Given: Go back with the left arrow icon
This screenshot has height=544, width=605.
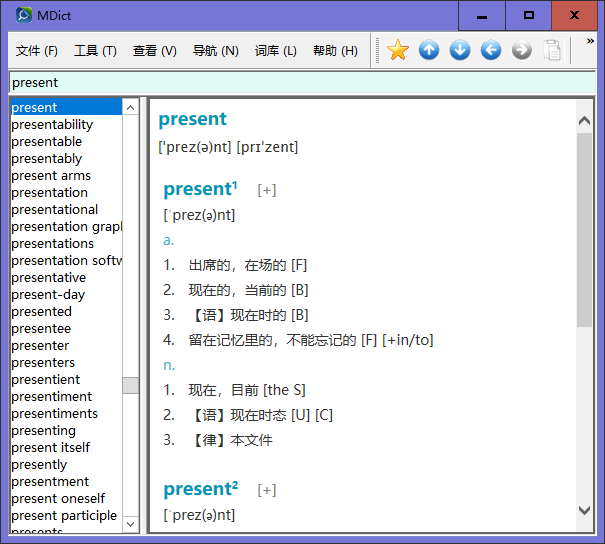Looking at the screenshot, I should pyautogui.click(x=491, y=50).
